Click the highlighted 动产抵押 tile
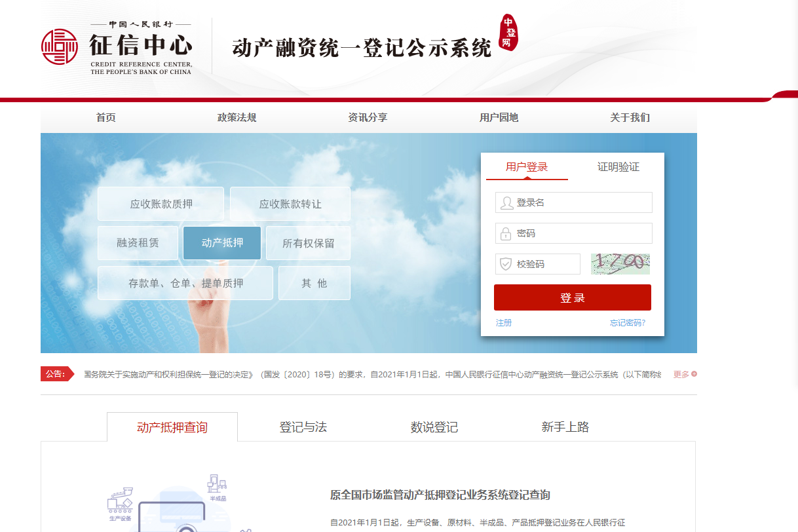The width and height of the screenshot is (798, 532). 222,243
